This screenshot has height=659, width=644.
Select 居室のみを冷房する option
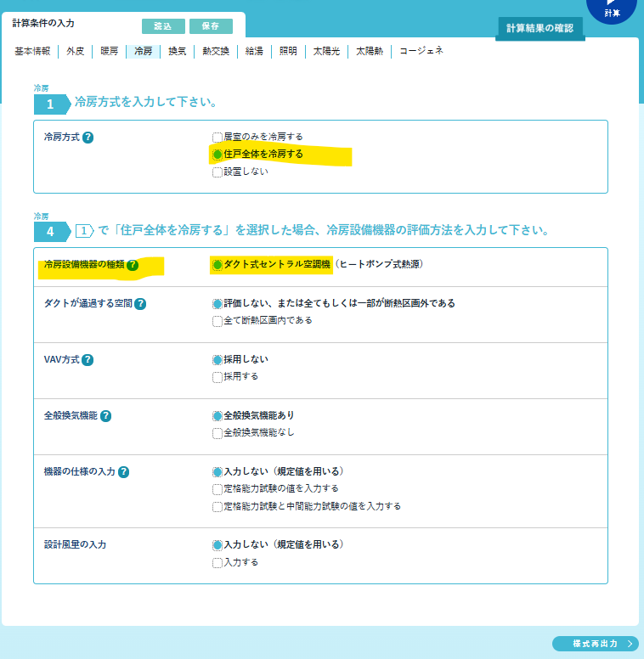[x=217, y=137]
